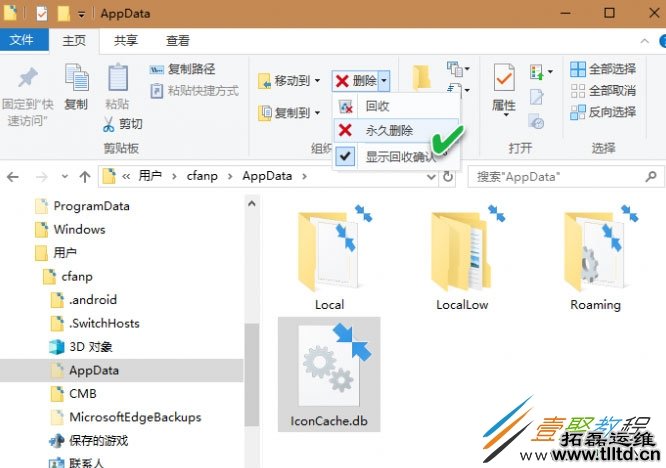Click the Forward navigation arrow
This screenshot has height=468, width=666.
[x=41, y=177]
